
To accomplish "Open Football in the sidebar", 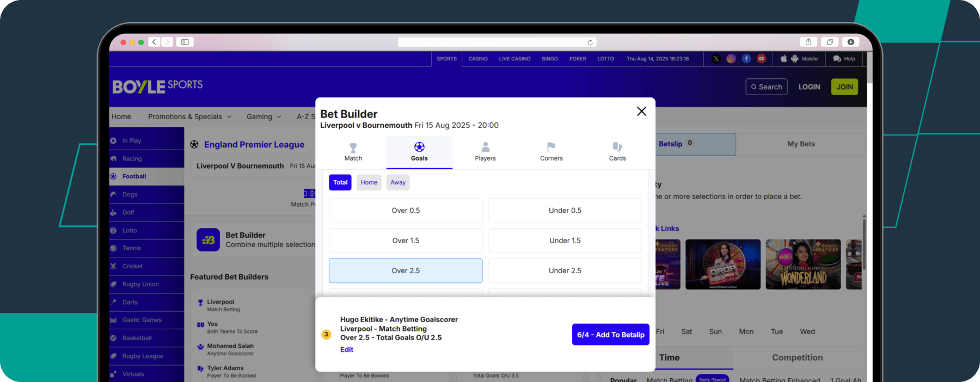I will 146,176.
